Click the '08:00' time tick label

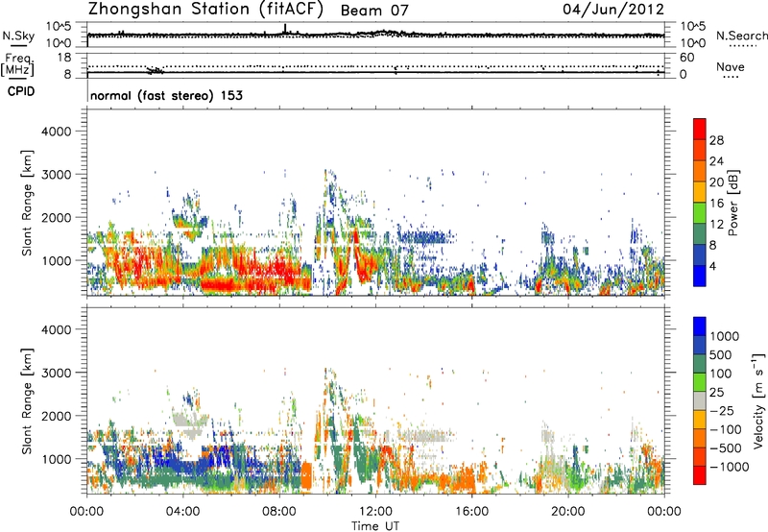tap(279, 512)
